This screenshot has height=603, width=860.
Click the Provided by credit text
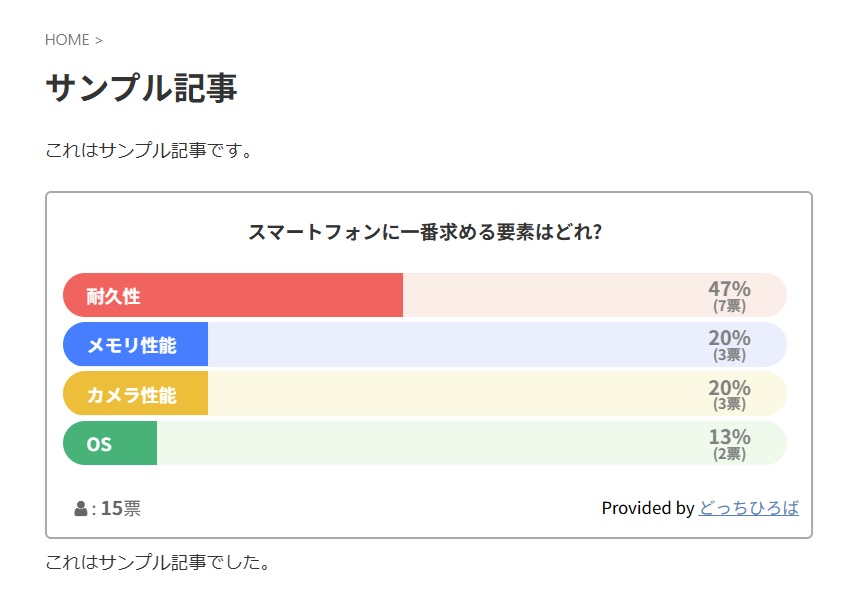651,508
